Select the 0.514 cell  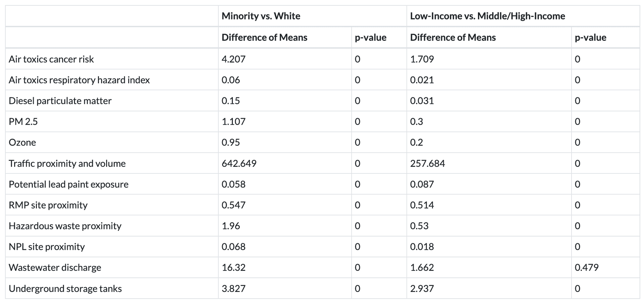coord(422,205)
